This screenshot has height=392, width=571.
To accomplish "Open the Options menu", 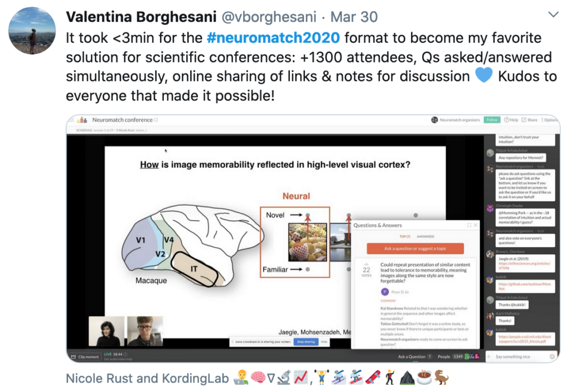I will click(550, 120).
